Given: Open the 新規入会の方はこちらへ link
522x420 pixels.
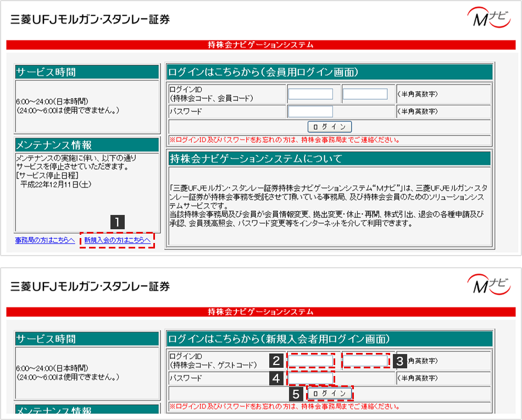Looking at the screenshot, I should 117,240.
